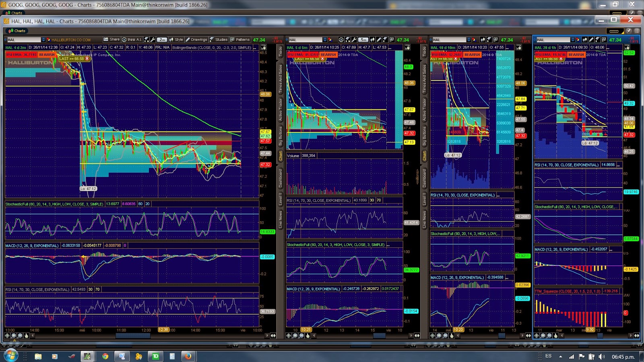The image size is (644, 362).
Task: Click the Style candlestick icon in 10m chart
Action: pyautogui.click(x=483, y=40)
